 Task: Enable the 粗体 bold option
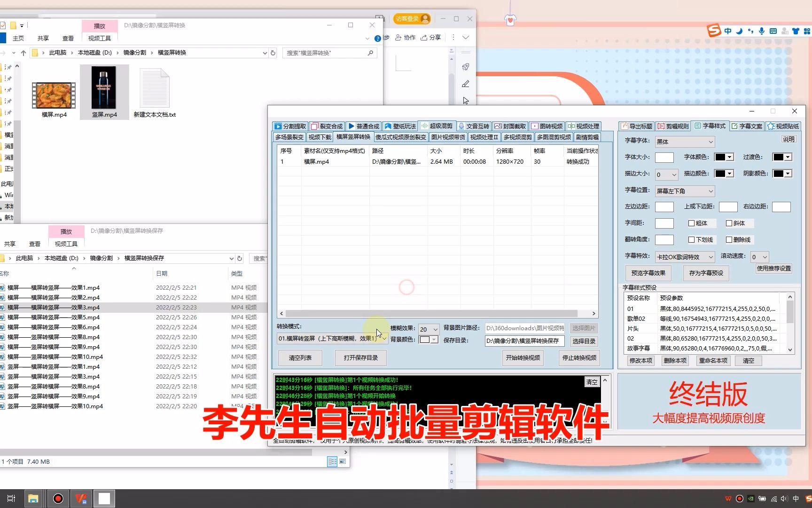(691, 223)
